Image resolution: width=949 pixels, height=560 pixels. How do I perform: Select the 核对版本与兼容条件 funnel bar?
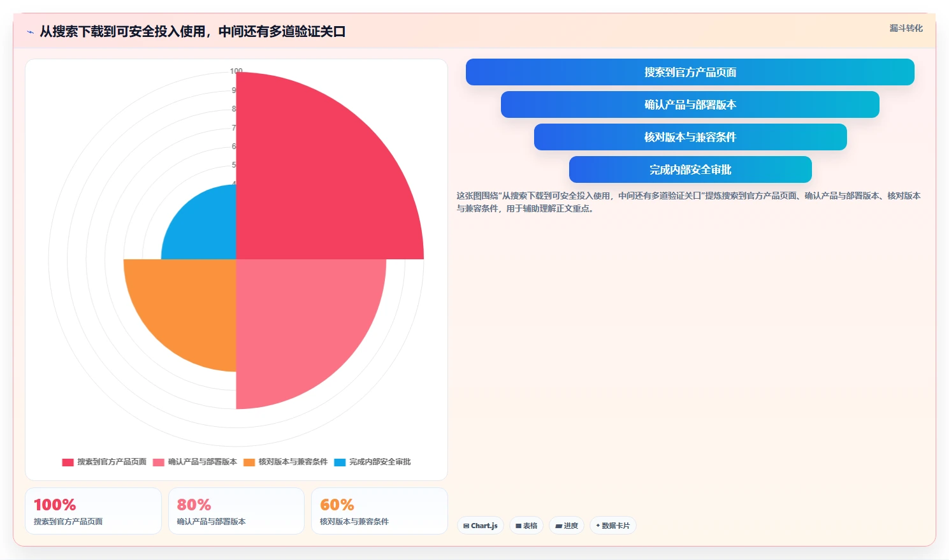click(690, 137)
